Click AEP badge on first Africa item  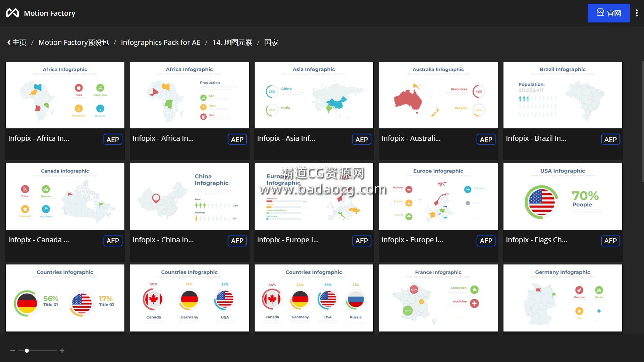(x=113, y=139)
